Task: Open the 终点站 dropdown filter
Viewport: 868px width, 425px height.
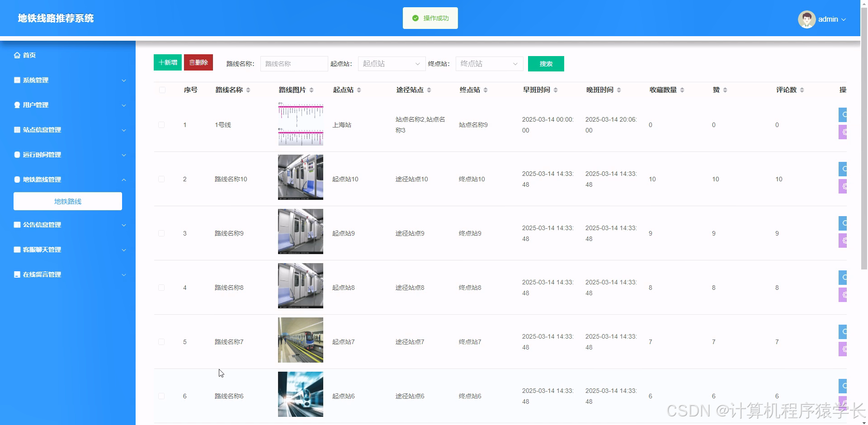Action: pyautogui.click(x=490, y=64)
